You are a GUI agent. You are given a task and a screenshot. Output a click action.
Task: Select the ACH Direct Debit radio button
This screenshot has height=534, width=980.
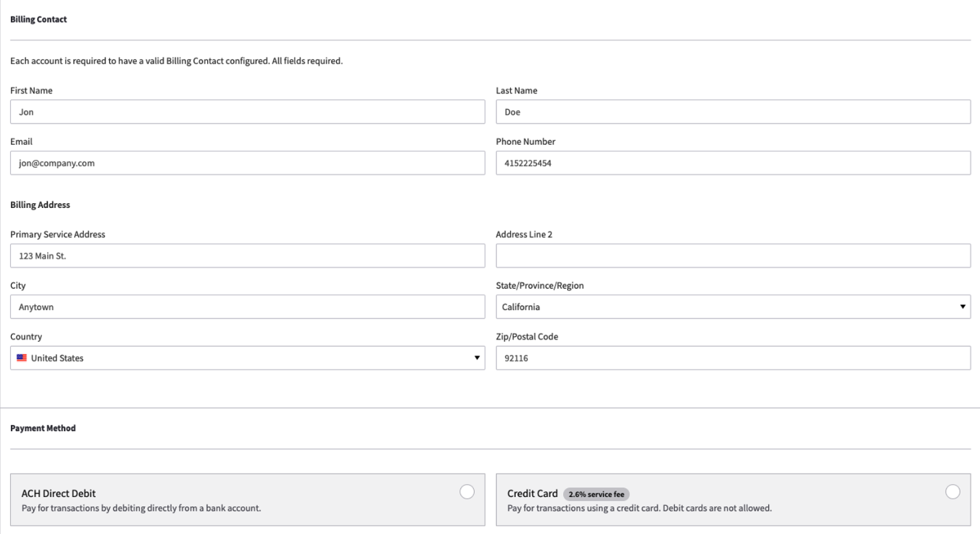466,491
